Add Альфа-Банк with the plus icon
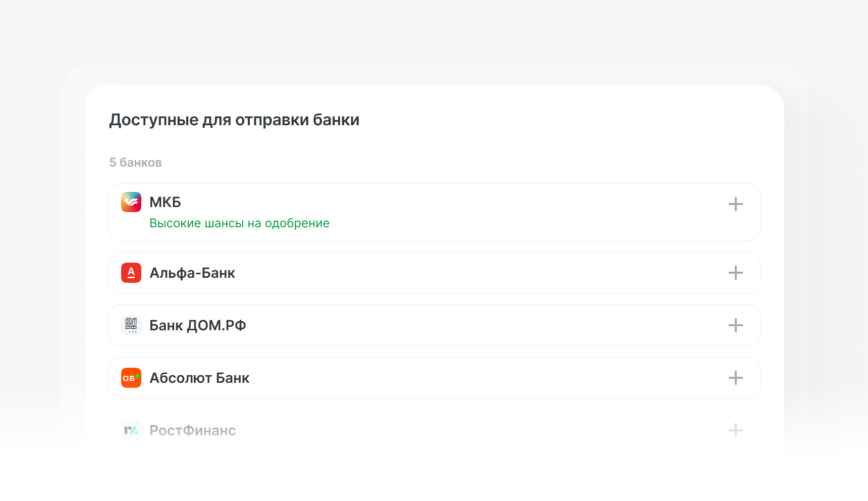The width and height of the screenshot is (868, 501). click(x=736, y=273)
